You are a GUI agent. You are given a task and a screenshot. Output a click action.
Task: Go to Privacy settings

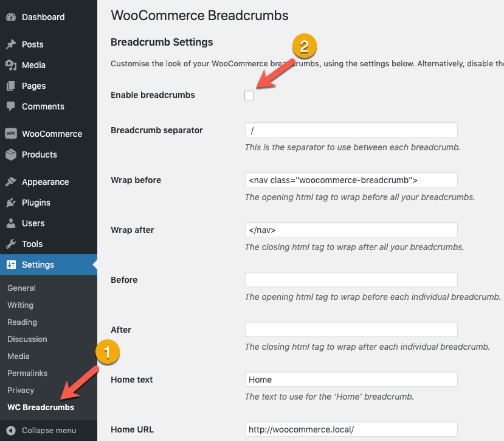coord(21,390)
